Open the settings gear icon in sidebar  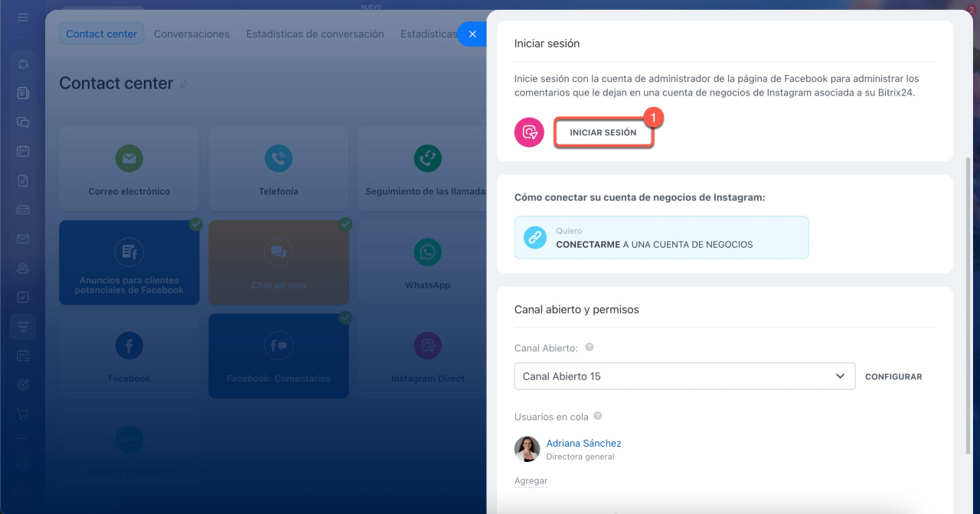tap(23, 464)
